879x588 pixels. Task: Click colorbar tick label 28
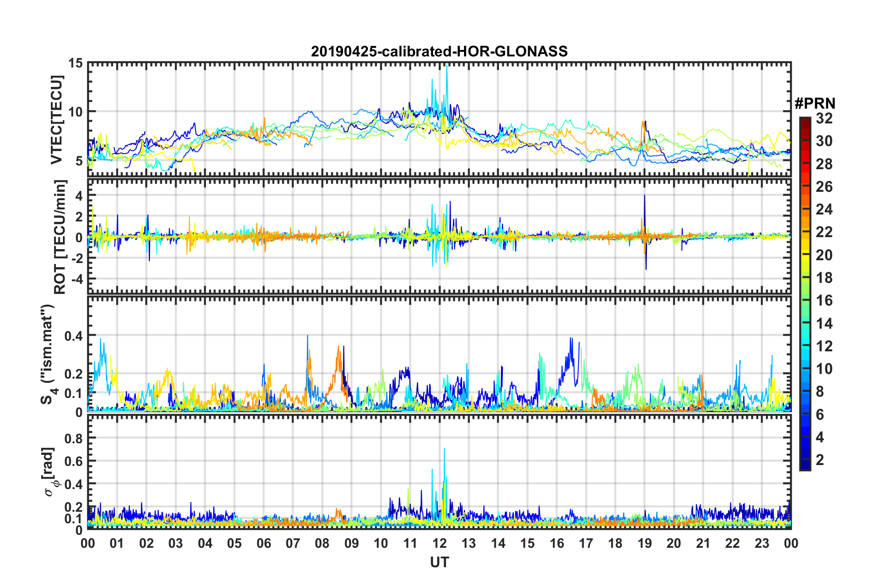point(824,164)
